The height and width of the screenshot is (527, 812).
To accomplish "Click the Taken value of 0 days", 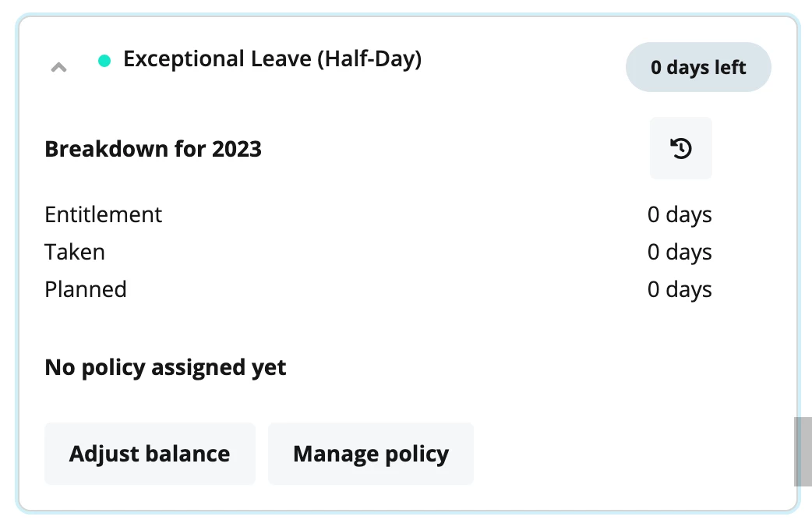I will point(680,252).
